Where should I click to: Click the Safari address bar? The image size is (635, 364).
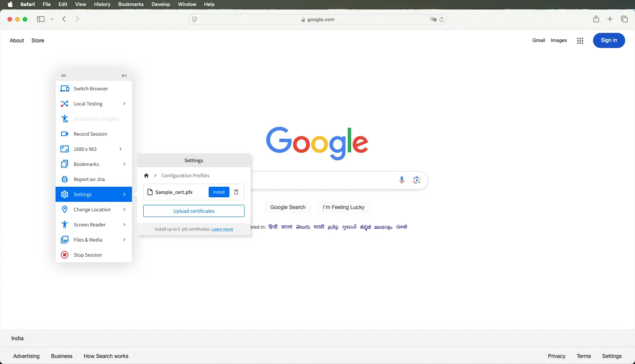(317, 19)
